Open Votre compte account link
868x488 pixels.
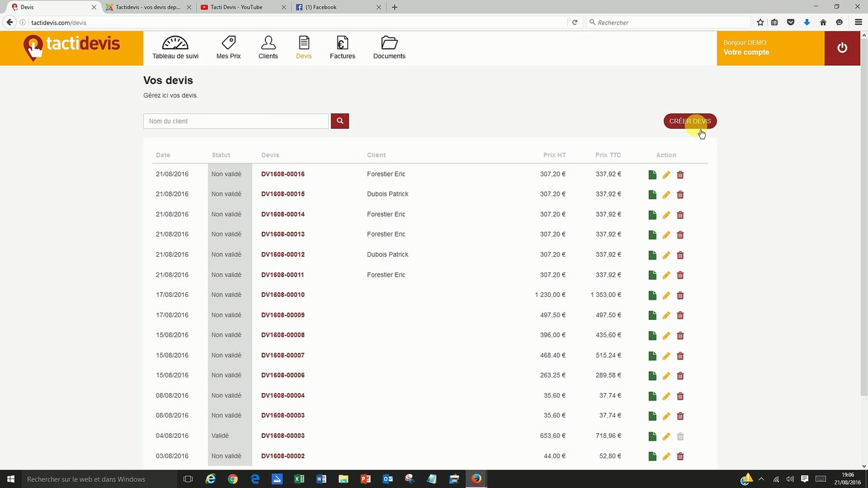[x=746, y=52]
